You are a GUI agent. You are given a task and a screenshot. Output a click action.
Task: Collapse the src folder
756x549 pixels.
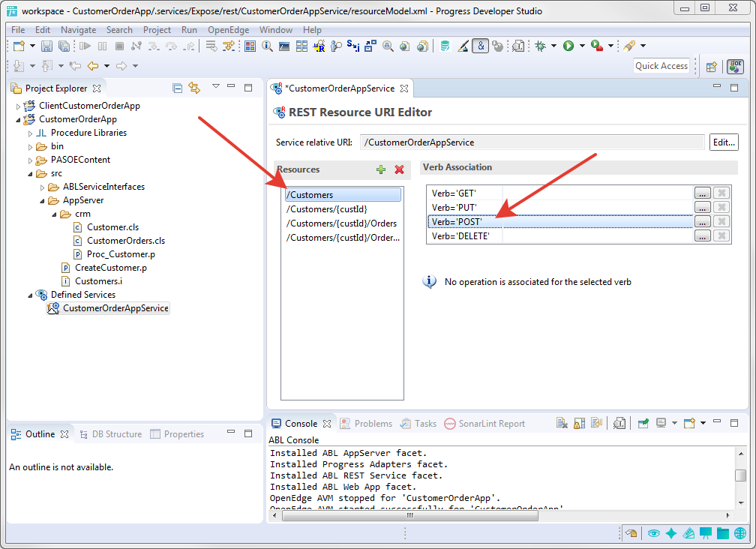tap(30, 173)
